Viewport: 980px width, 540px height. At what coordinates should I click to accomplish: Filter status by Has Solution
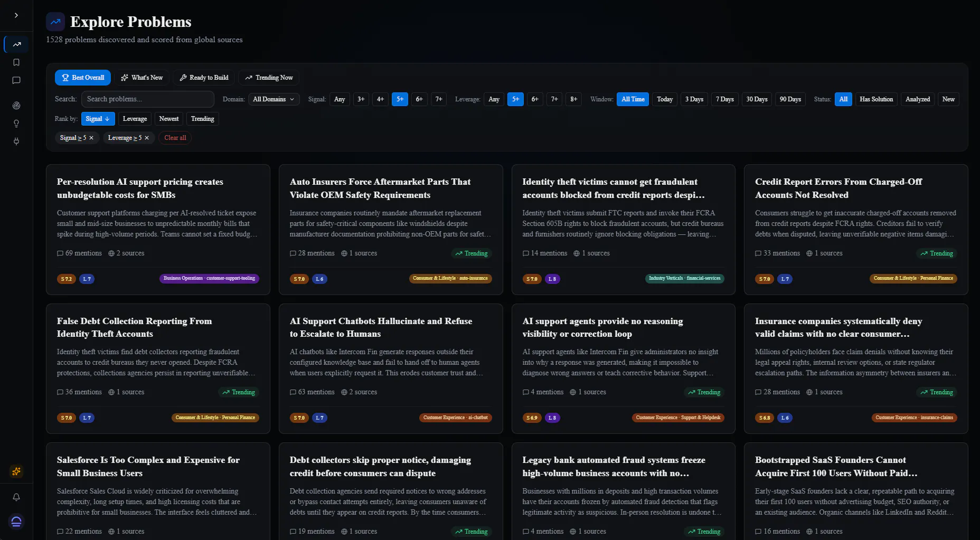click(x=877, y=99)
